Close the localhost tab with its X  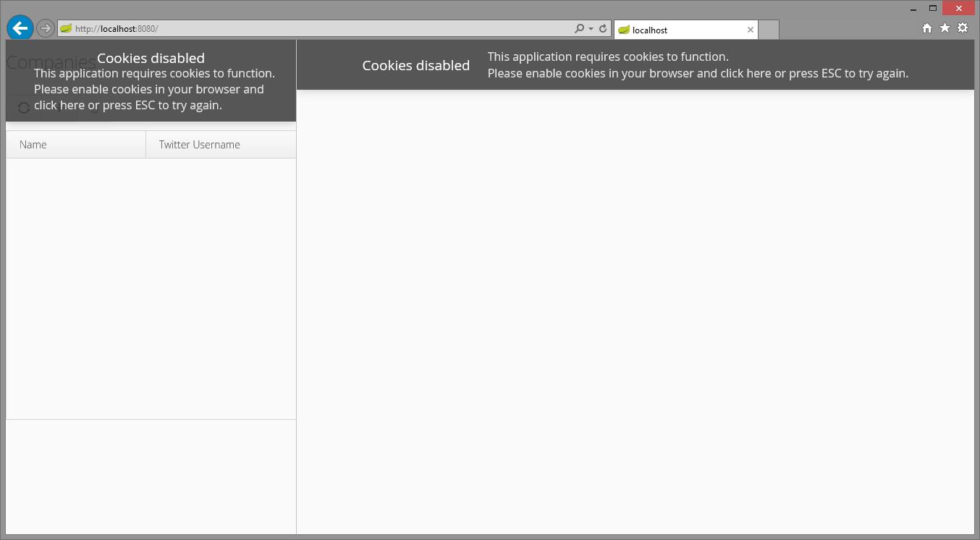coord(751,30)
